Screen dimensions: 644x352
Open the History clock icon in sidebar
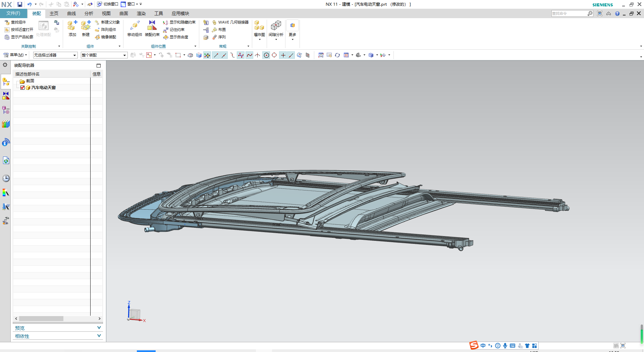click(x=6, y=178)
